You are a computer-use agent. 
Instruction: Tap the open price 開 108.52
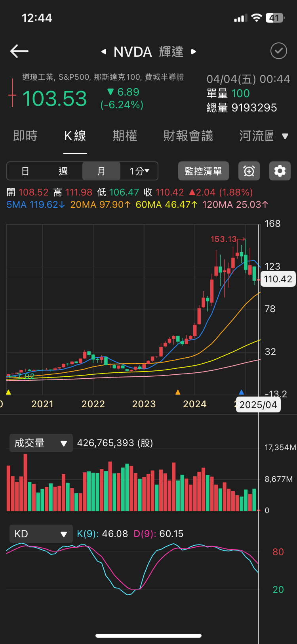[x=27, y=192]
